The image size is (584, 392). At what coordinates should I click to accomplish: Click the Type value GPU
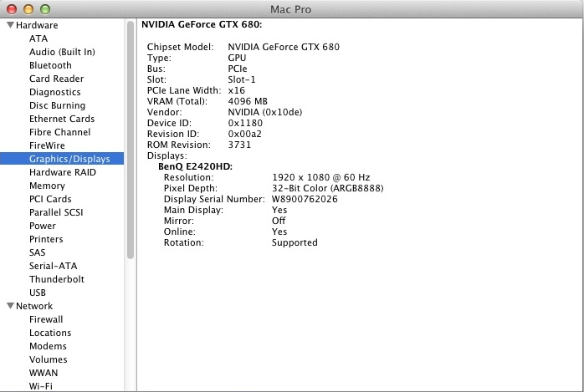pos(237,58)
